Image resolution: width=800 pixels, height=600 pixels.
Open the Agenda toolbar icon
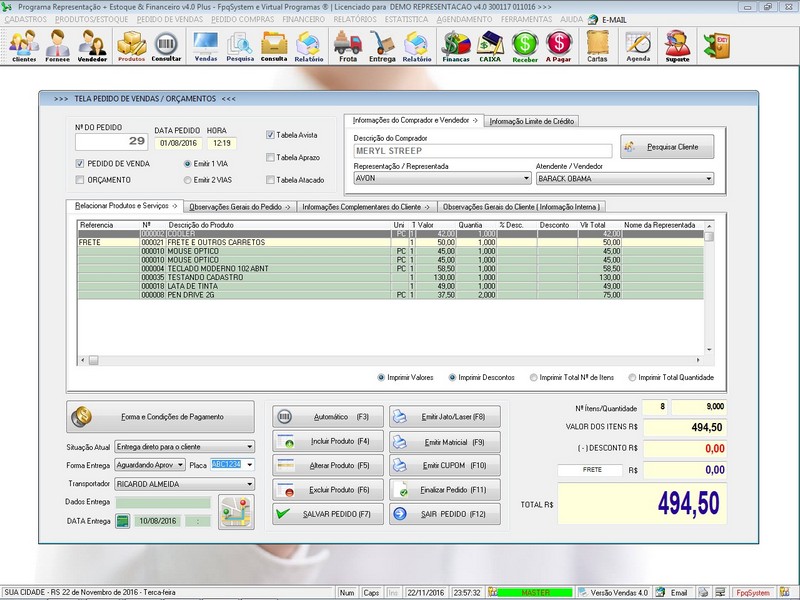click(638, 45)
